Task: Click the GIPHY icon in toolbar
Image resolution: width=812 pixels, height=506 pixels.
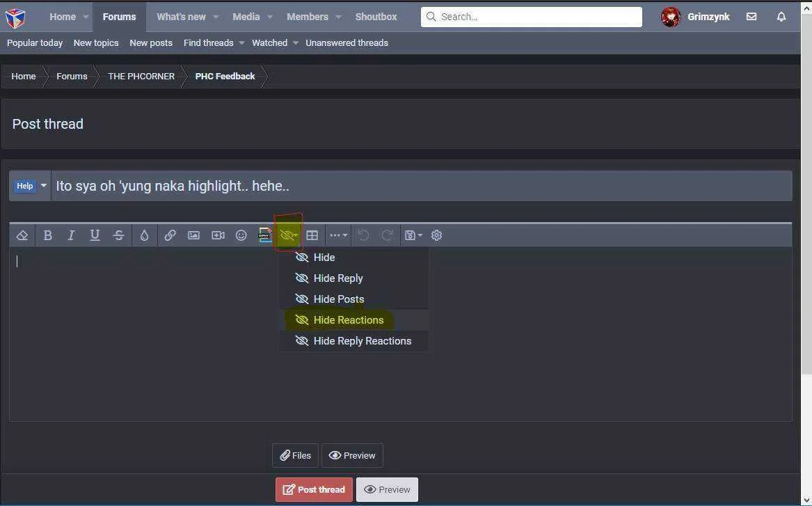Action: 264,235
